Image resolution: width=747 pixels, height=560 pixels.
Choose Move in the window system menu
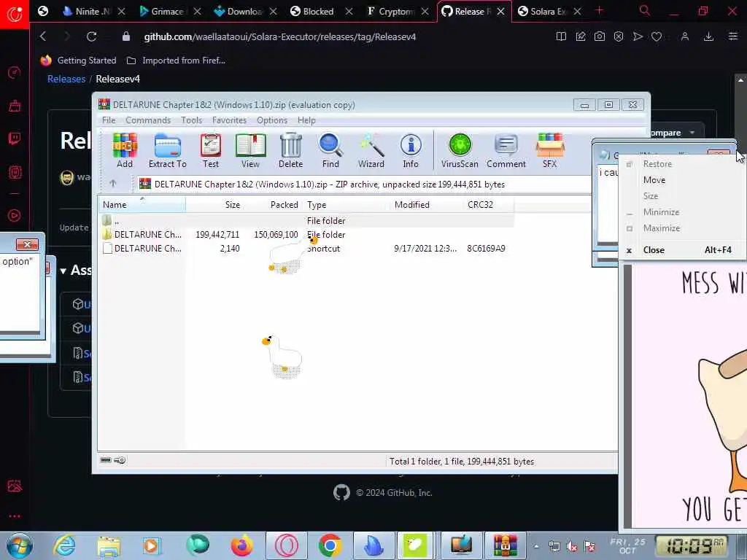pyautogui.click(x=682, y=180)
